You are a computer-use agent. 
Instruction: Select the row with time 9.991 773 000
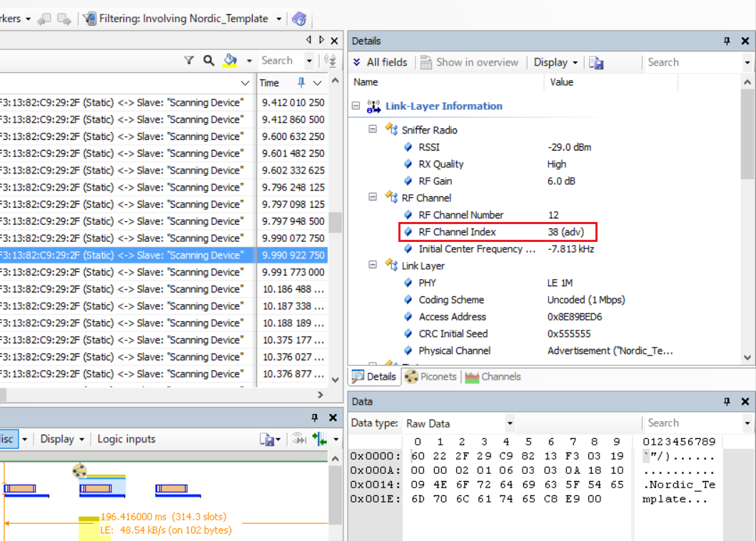pyautogui.click(x=164, y=272)
